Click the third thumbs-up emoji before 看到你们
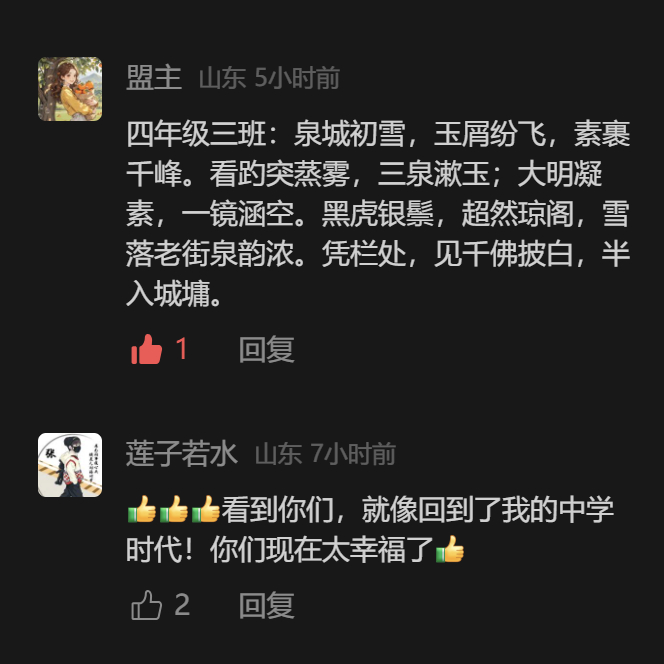The height and width of the screenshot is (664, 664). tap(206, 509)
